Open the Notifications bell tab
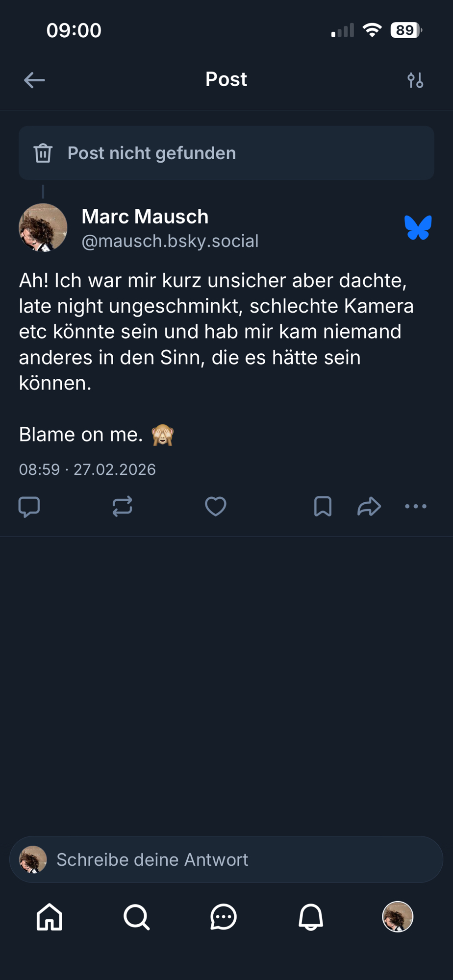The image size is (453, 980). [311, 917]
